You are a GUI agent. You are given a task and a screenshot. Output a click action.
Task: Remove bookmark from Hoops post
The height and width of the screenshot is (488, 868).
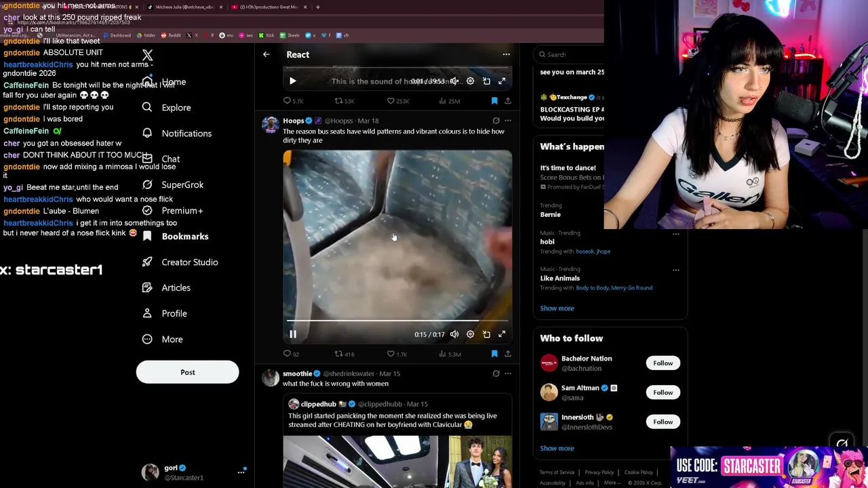(x=494, y=354)
